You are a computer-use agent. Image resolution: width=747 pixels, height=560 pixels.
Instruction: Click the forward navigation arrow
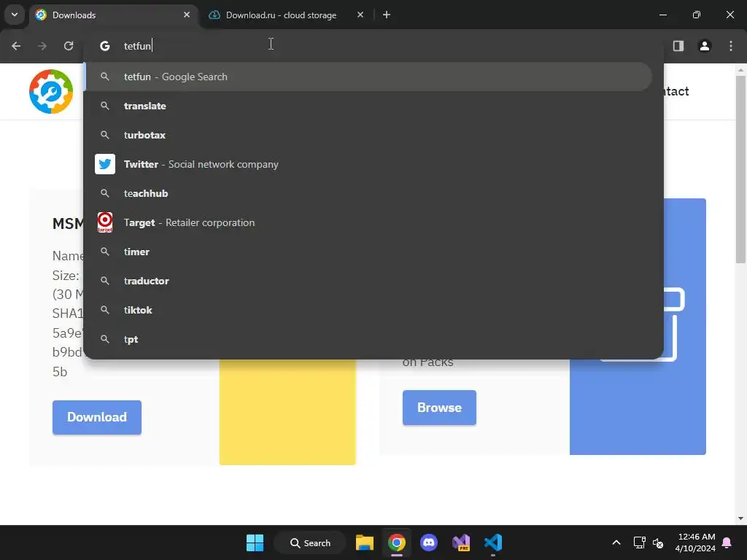[42, 46]
